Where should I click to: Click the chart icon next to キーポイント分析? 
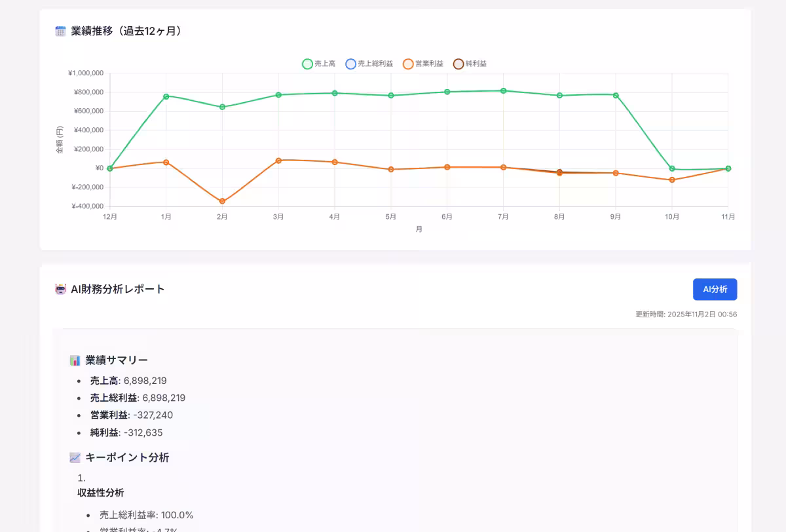pyautogui.click(x=73, y=457)
